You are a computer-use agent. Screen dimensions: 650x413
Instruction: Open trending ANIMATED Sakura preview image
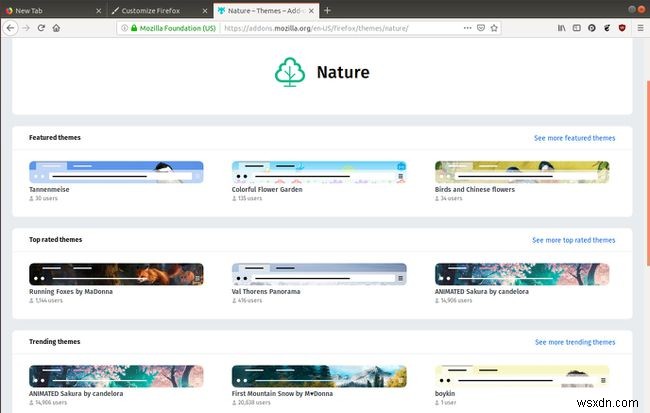pos(116,376)
